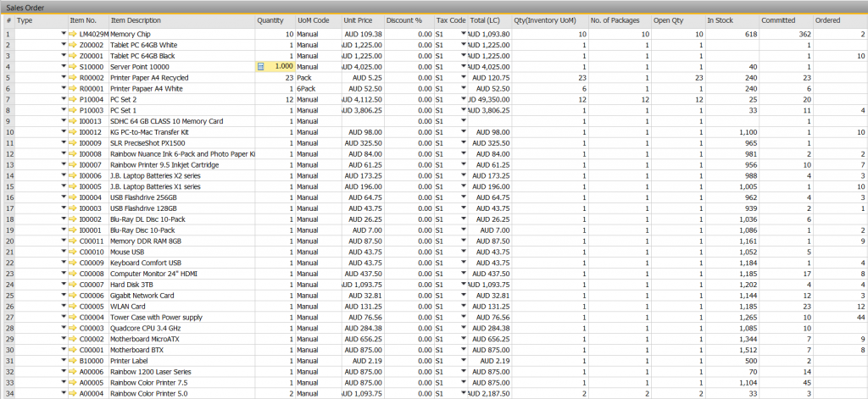This screenshot has width=868, height=399.
Task: Select the In Stock column header
Action: 721,19
